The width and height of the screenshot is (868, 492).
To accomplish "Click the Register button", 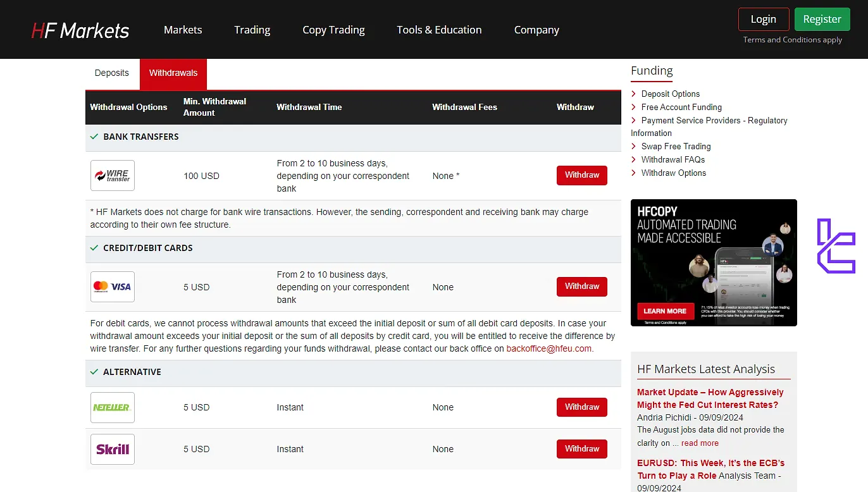I will tap(822, 19).
